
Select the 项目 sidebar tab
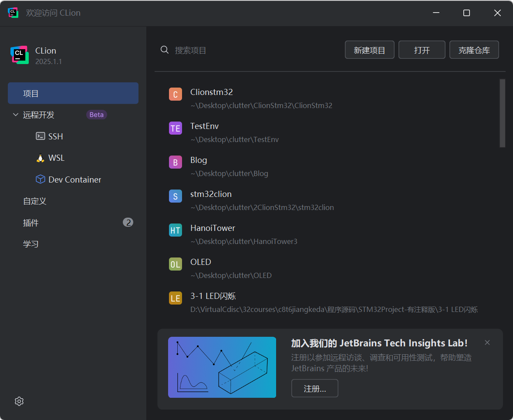[x=73, y=93]
